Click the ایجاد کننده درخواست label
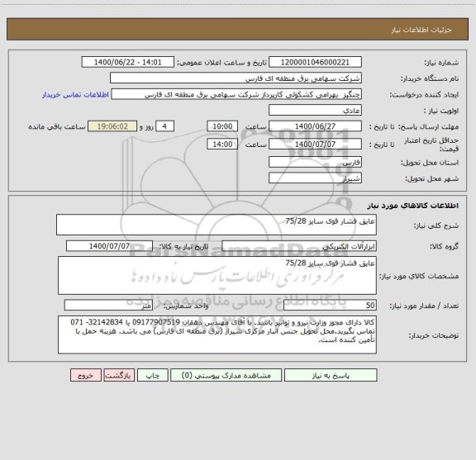The height and width of the screenshot is (460, 476). tap(424, 95)
